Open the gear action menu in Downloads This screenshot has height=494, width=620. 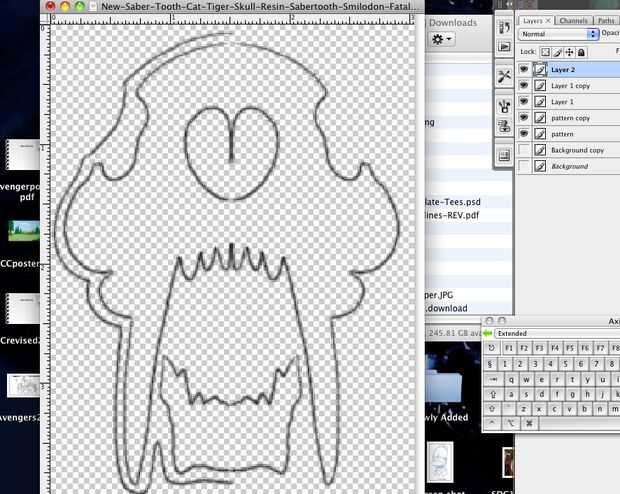click(441, 39)
